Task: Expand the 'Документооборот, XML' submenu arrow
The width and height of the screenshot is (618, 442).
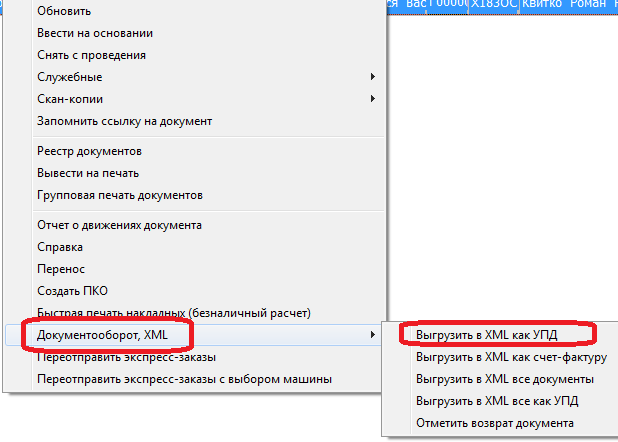Action: coord(372,334)
